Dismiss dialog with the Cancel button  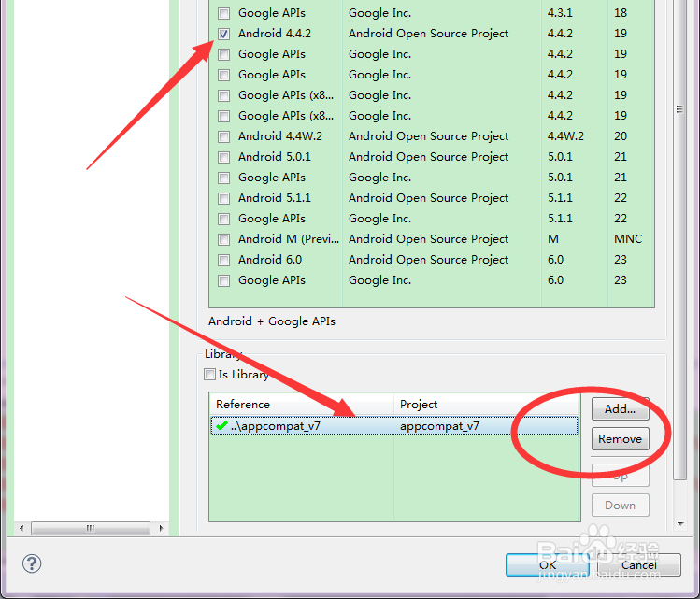tap(639, 565)
